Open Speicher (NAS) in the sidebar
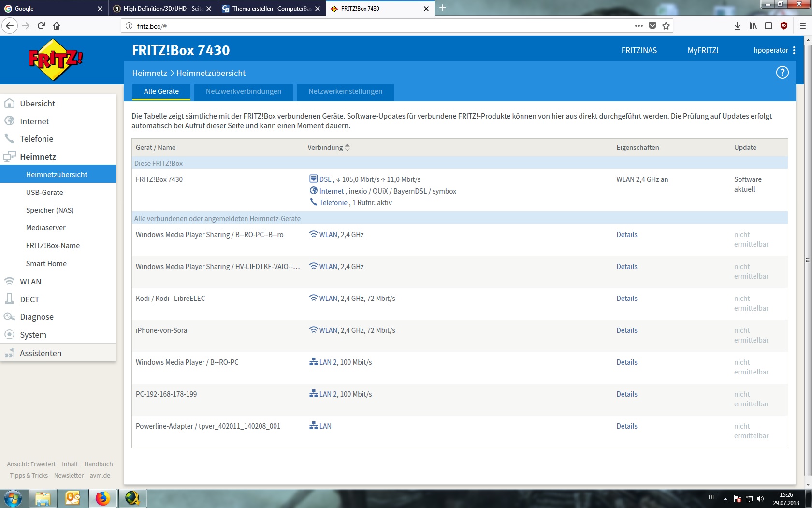This screenshot has width=812, height=508. pyautogui.click(x=58, y=210)
